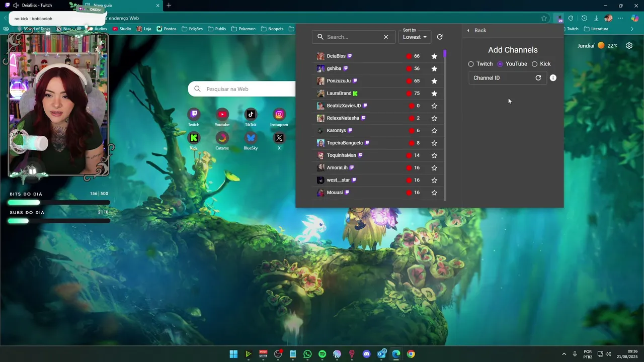
Task: Unfavorite DeiaBiss with its star
Action: tap(434, 56)
